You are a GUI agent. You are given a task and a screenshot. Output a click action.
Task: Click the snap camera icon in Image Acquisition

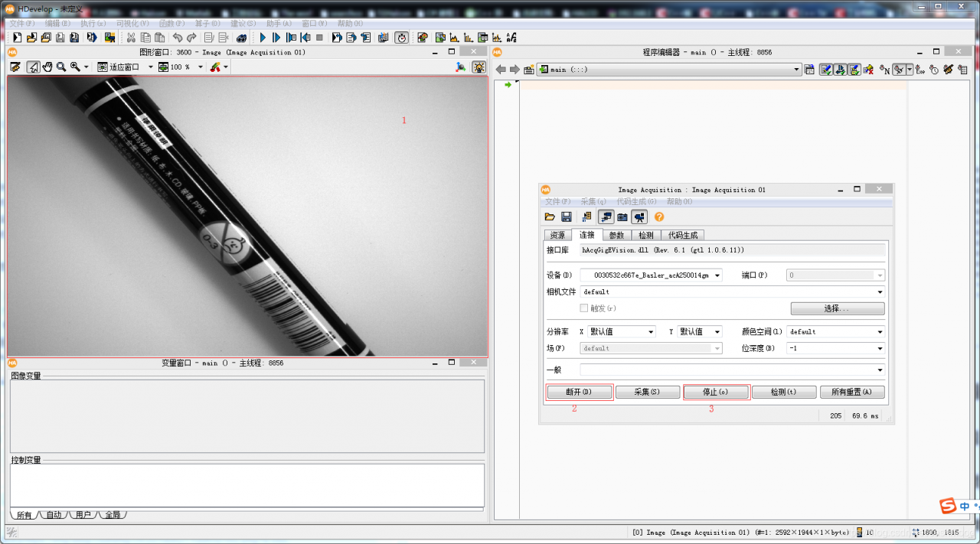click(x=622, y=217)
